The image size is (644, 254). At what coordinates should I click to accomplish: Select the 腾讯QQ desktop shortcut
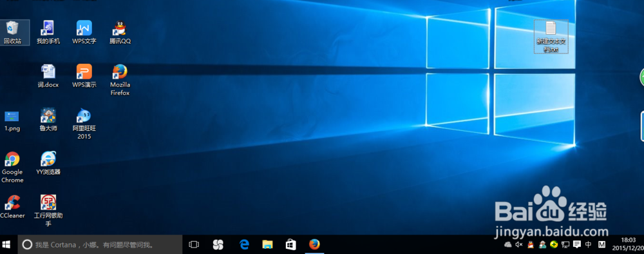tap(120, 32)
